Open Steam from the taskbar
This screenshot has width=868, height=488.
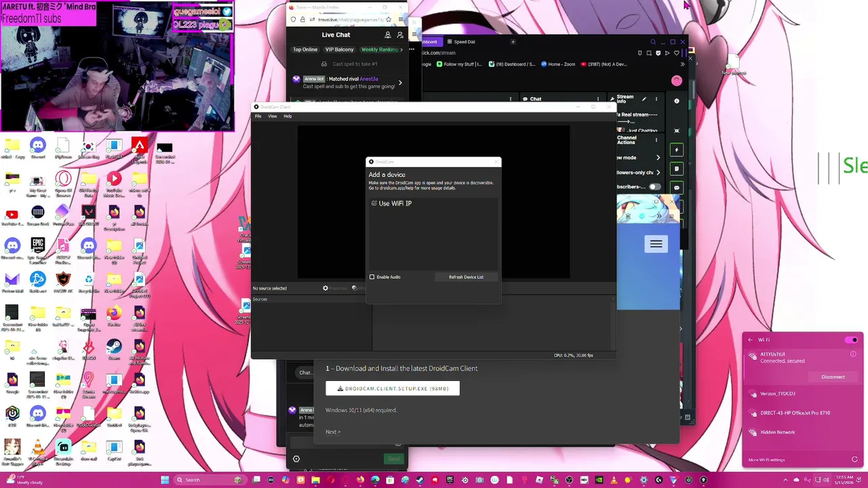click(420, 480)
